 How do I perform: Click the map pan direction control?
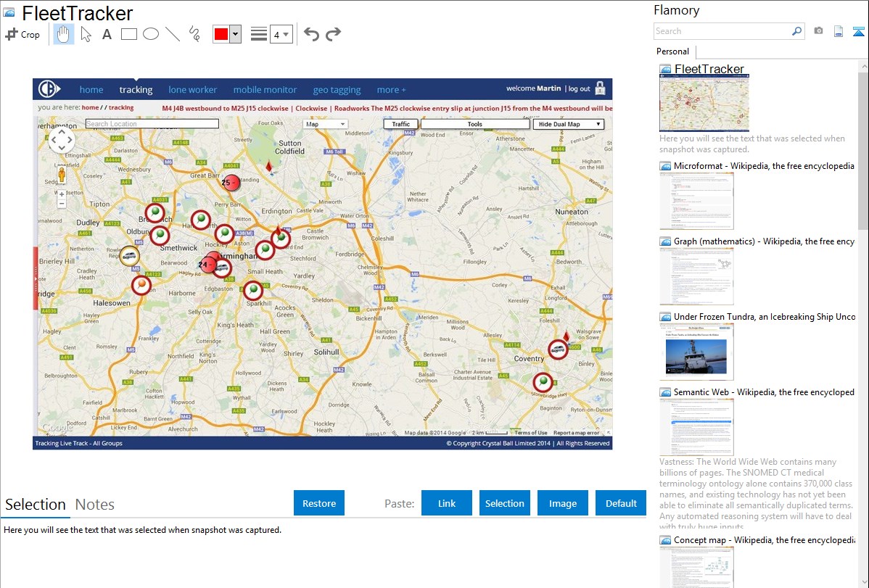click(62, 140)
